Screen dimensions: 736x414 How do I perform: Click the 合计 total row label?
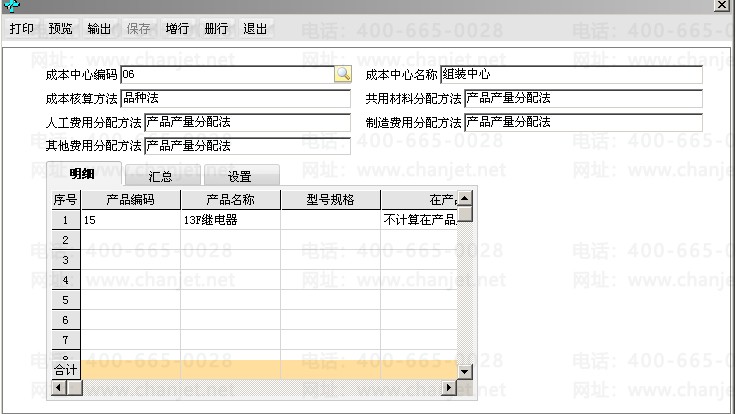coord(65,370)
